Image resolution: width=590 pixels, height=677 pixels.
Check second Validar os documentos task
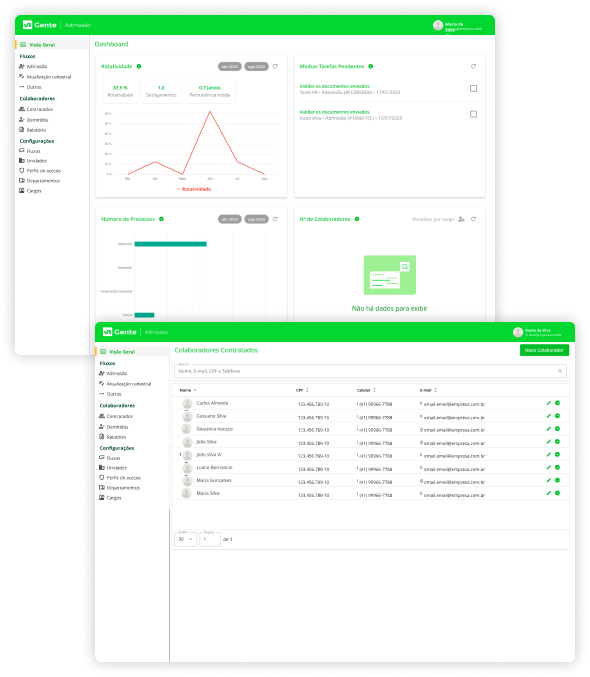coord(473,114)
